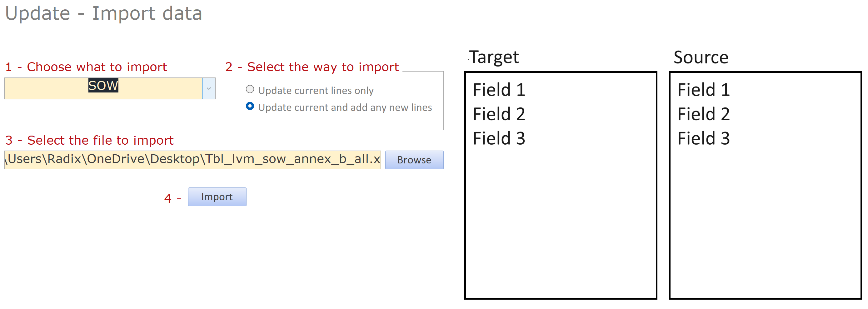
Task: Click the '1 - Choose what to import' label
Action: coord(86,67)
